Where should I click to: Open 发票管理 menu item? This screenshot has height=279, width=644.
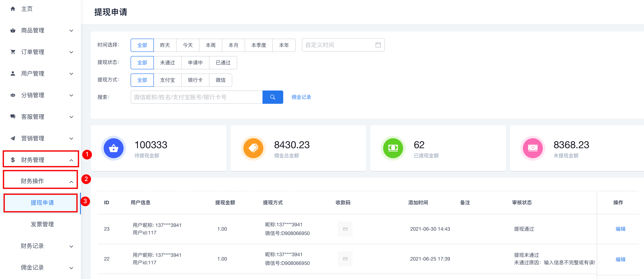pos(42,224)
